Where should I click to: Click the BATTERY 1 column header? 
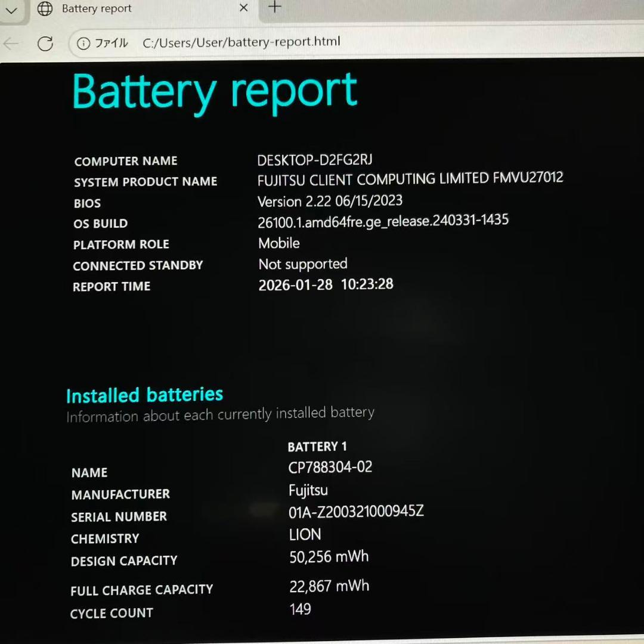[317, 446]
